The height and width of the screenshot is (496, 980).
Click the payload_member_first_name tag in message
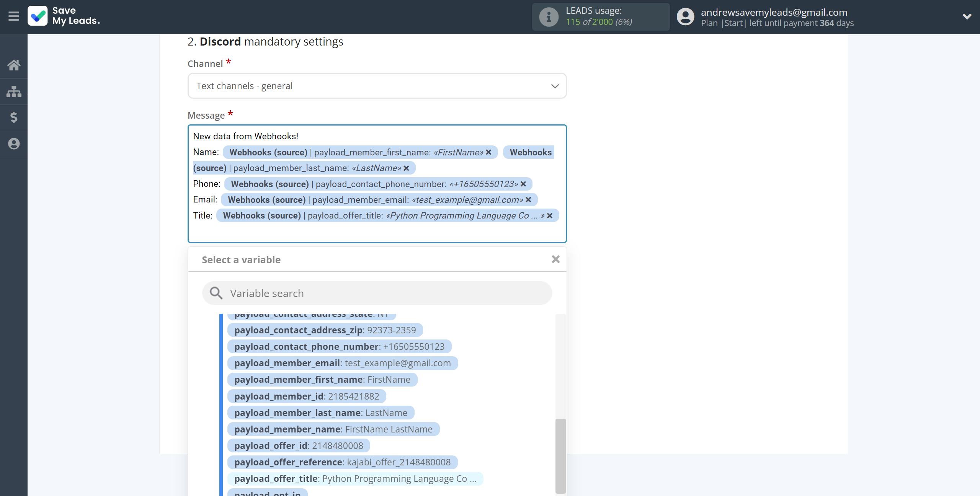(360, 152)
